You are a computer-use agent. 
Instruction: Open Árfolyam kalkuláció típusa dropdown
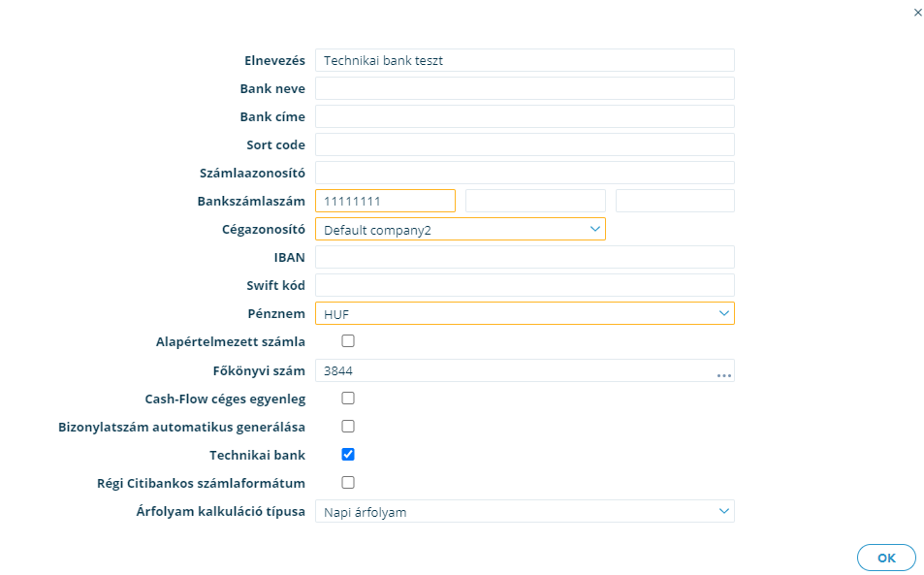pyautogui.click(x=526, y=511)
